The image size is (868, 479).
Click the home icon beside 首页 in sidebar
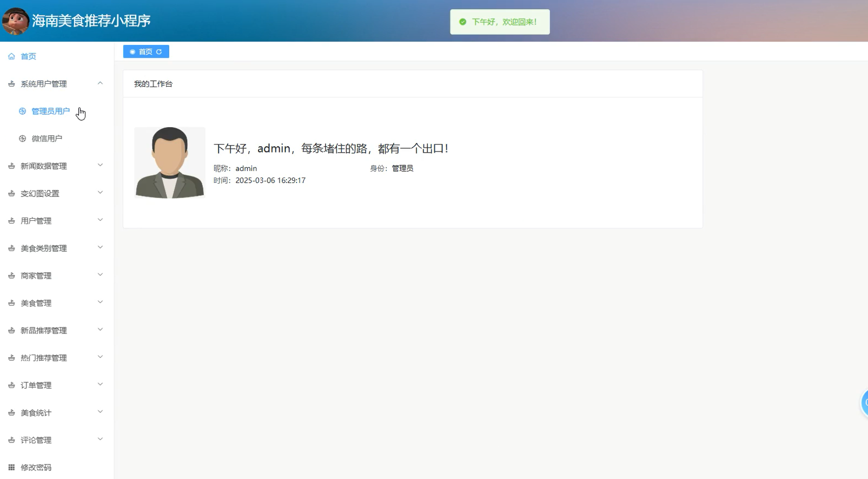11,56
